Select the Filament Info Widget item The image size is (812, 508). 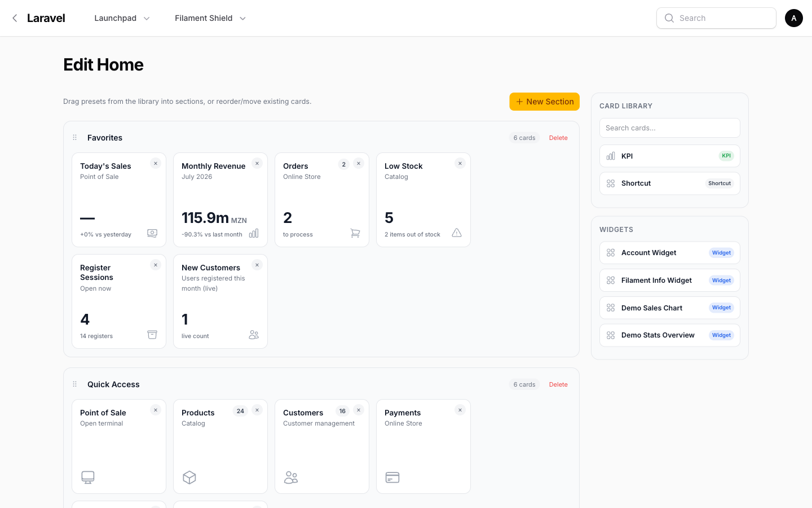coord(670,281)
